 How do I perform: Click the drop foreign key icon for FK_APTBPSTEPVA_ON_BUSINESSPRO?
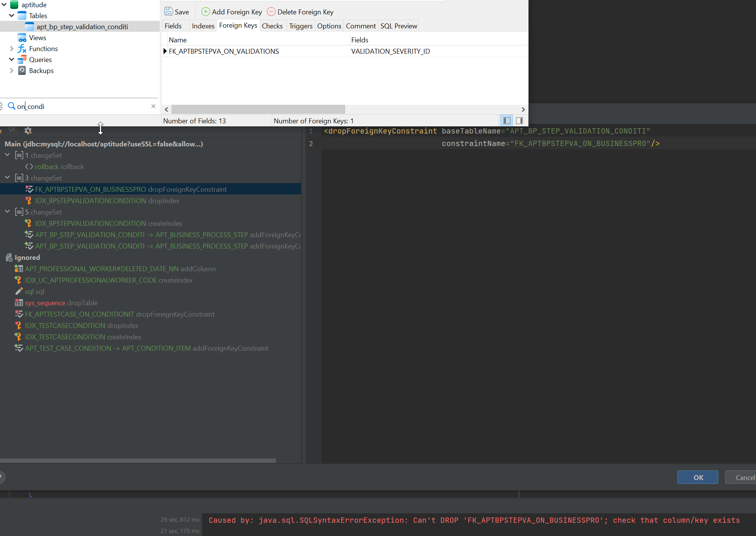(x=29, y=189)
